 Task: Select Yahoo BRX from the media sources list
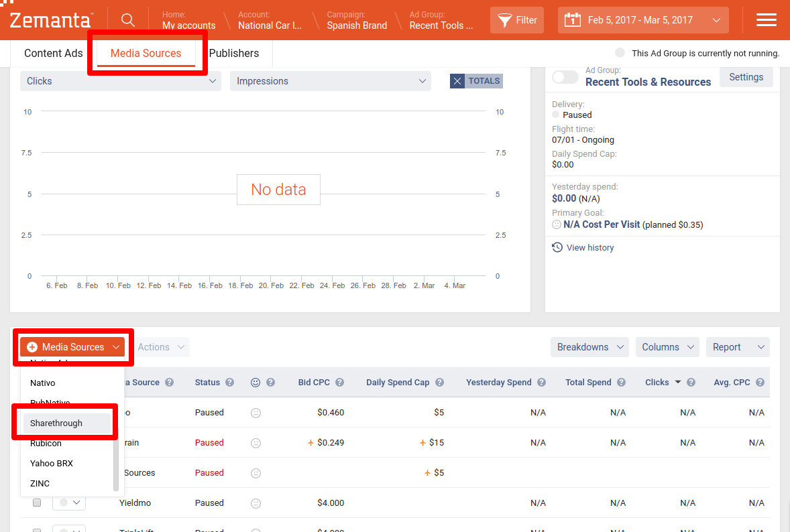pyautogui.click(x=67, y=464)
